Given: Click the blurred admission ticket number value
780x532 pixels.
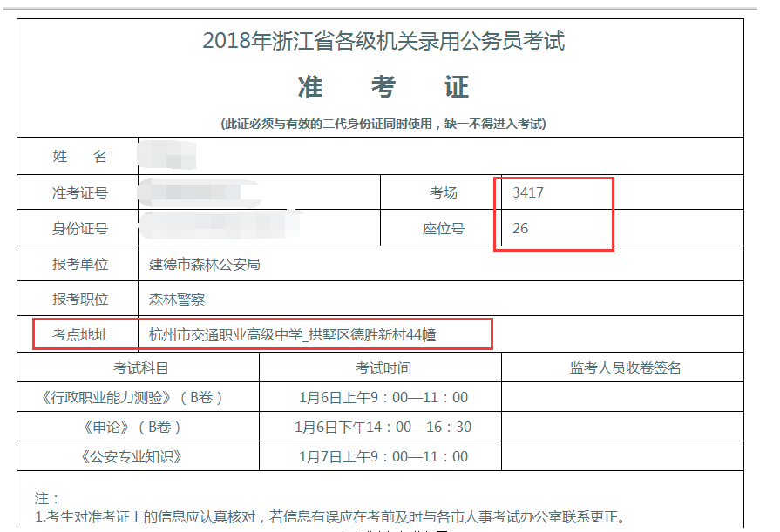Looking at the screenshot, I should [200, 193].
